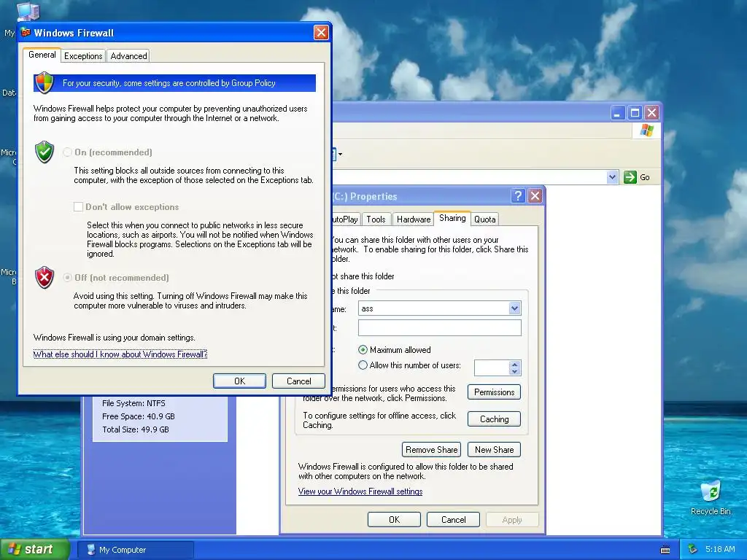This screenshot has width=747, height=560.
Task: Close the Windows Firewall dialog
Action: click(x=321, y=32)
